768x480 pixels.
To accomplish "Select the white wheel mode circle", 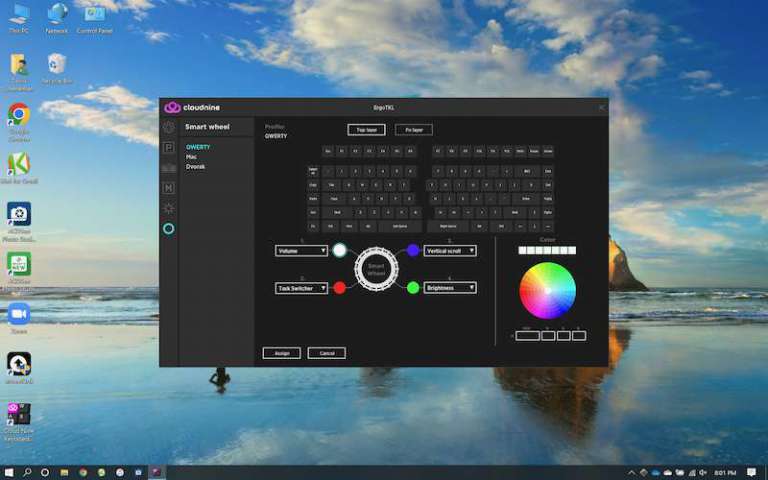I will pos(339,250).
